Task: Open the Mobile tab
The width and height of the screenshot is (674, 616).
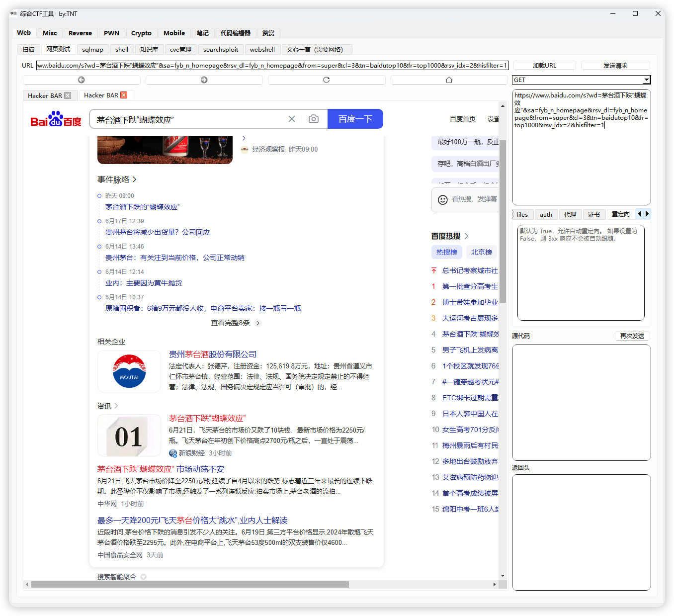Action: [174, 33]
